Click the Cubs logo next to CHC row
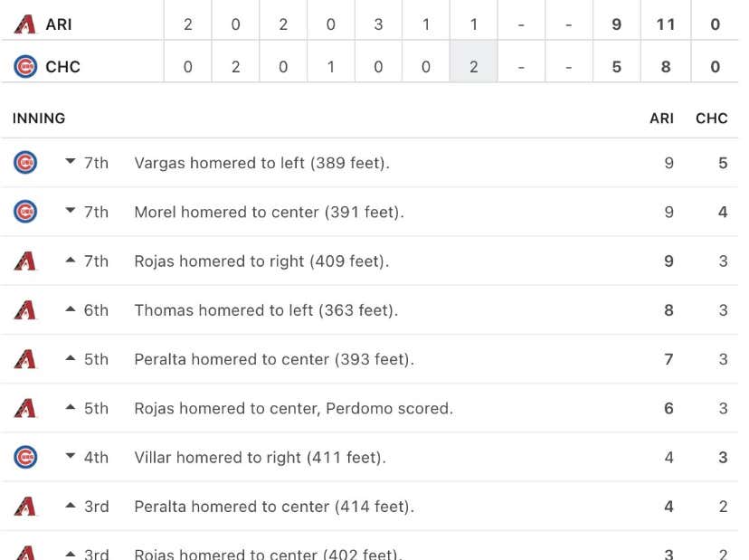Image resolution: width=749 pixels, height=560 pixels. [24, 65]
